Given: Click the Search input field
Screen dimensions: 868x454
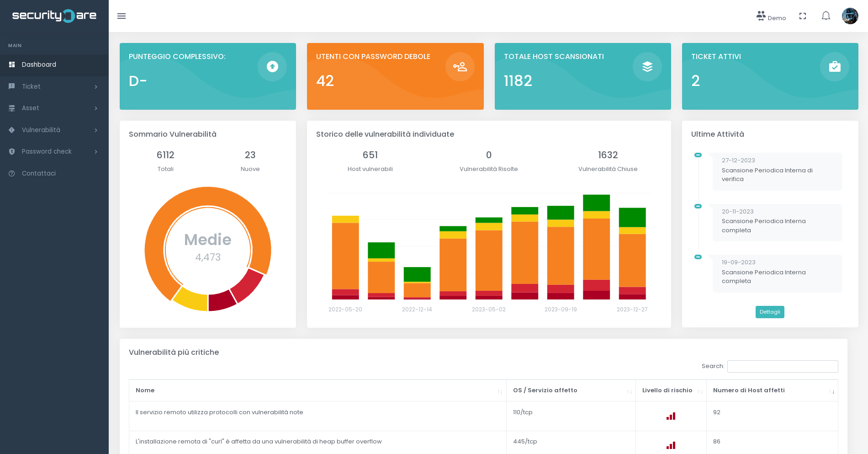Looking at the screenshot, I should (783, 366).
